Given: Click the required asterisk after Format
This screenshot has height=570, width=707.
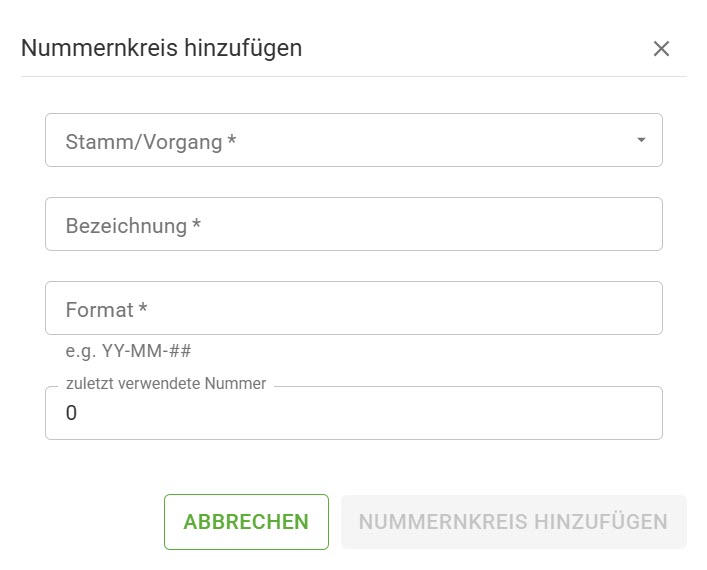Looking at the screenshot, I should (x=143, y=309).
